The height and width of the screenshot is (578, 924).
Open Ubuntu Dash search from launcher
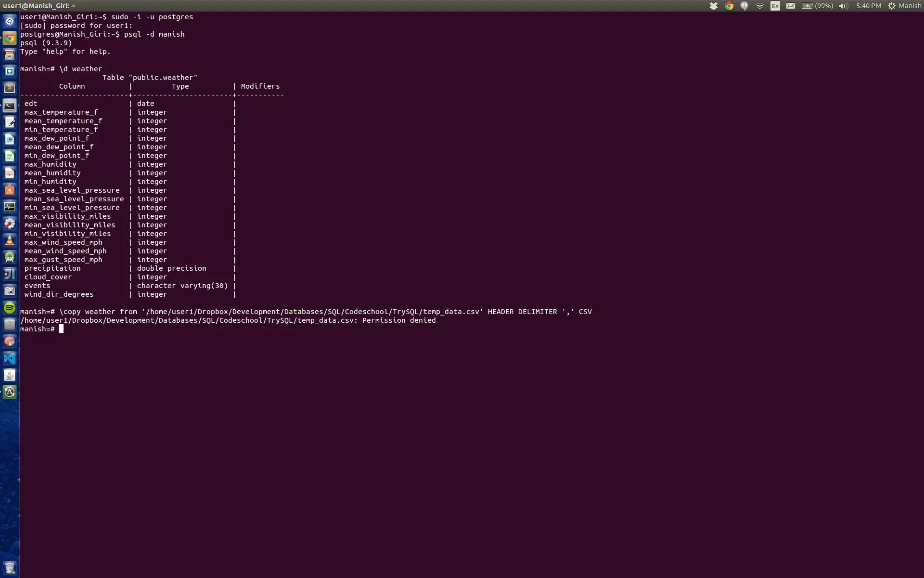[x=10, y=21]
